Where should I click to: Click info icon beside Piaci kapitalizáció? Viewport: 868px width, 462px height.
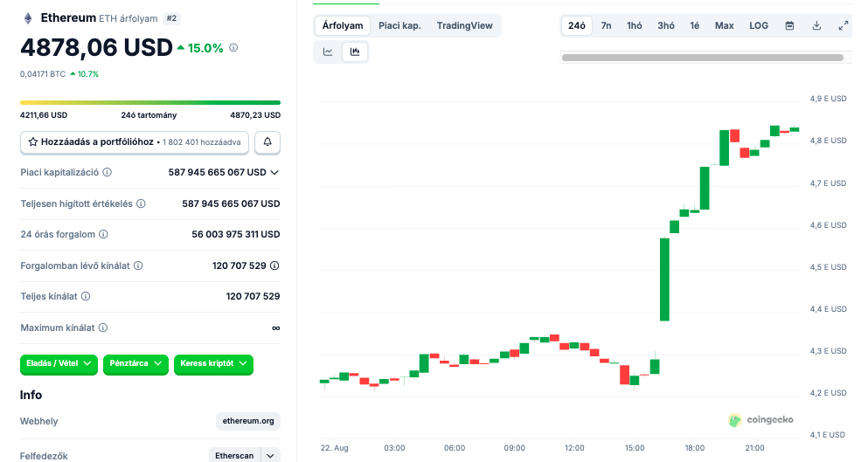click(x=108, y=173)
